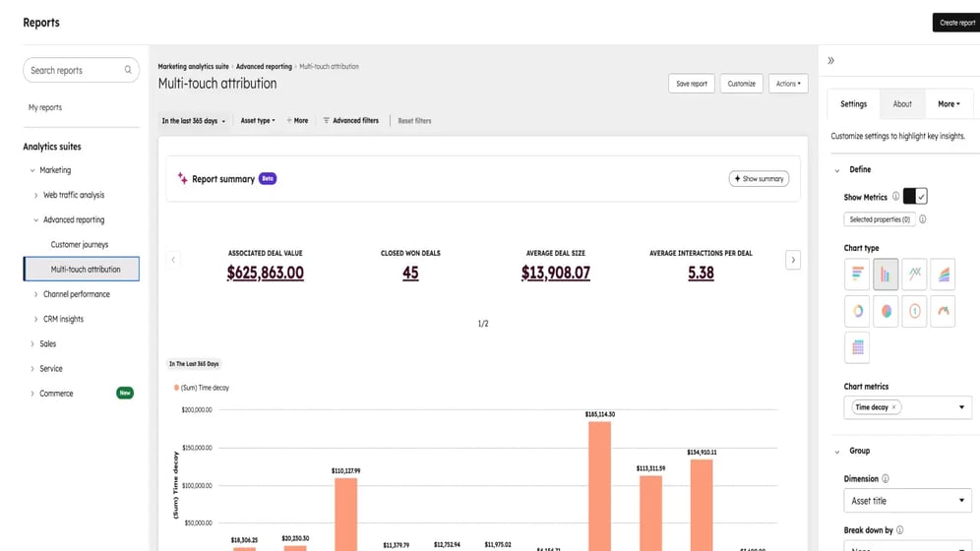
Task: Switch to the Settings tab
Action: (853, 103)
